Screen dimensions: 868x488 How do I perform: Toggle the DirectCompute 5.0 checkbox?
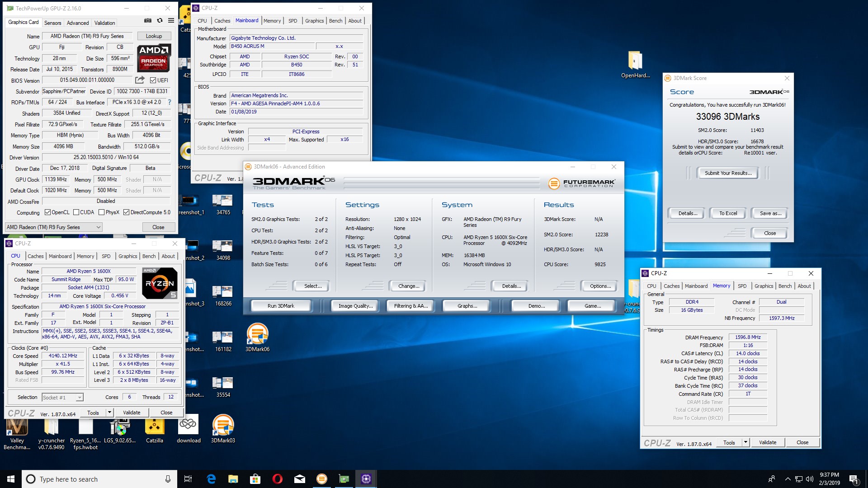click(126, 212)
